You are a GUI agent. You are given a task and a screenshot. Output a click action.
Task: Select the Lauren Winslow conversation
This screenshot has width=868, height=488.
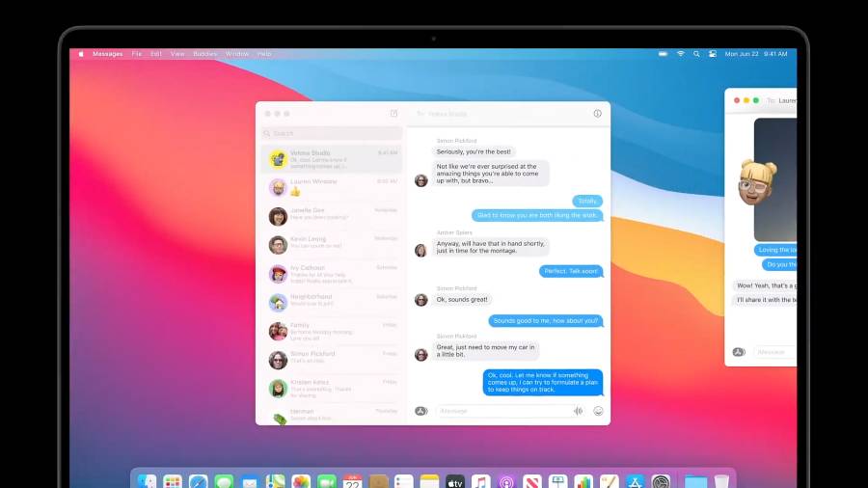332,187
